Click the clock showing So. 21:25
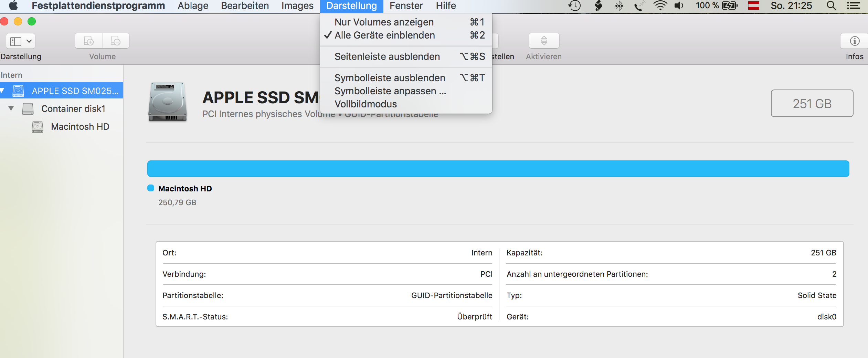 pyautogui.click(x=791, y=6)
